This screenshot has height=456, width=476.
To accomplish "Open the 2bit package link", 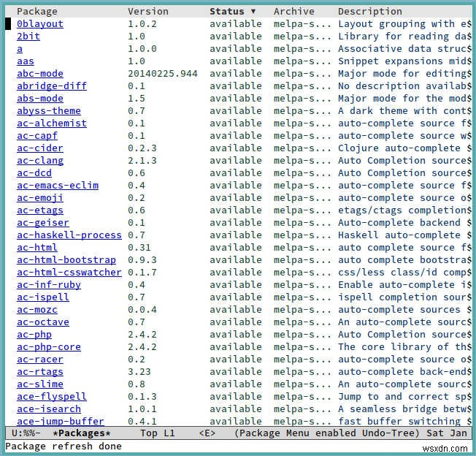I will coord(28,36).
